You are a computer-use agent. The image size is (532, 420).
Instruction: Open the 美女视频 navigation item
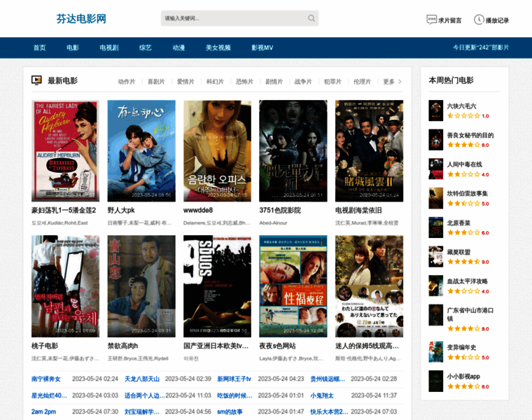pyautogui.click(x=218, y=48)
